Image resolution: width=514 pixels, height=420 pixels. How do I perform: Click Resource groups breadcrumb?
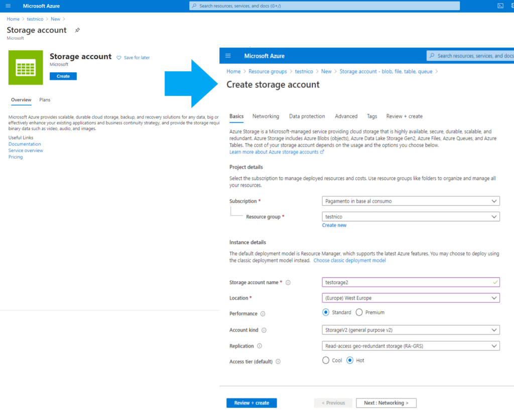click(268, 71)
